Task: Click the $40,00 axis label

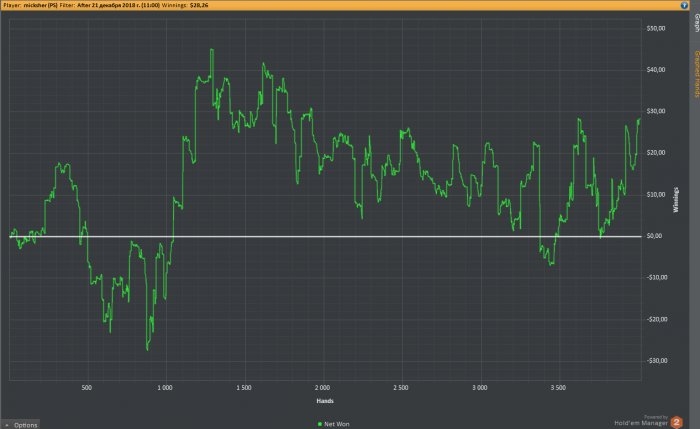Action: click(655, 70)
